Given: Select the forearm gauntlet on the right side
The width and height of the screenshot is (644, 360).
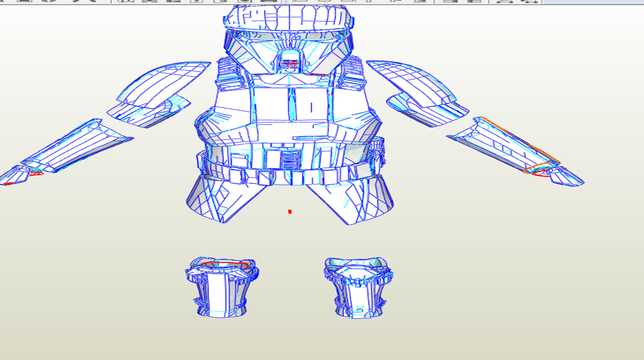Looking at the screenshot, I should tap(503, 146).
